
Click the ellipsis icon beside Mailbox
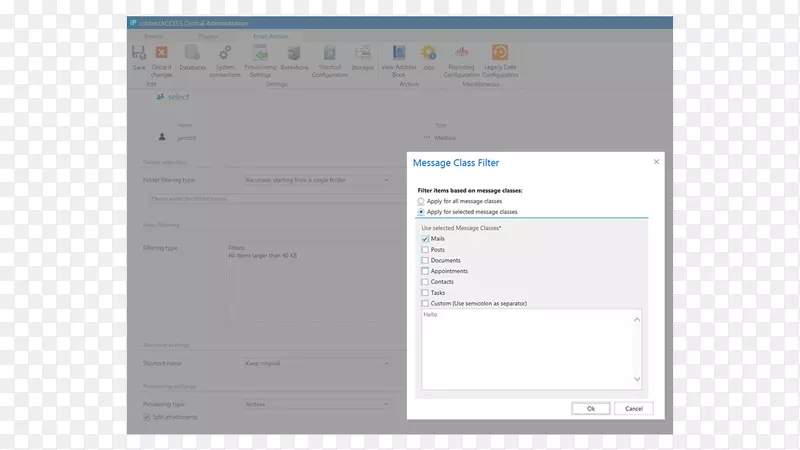pos(427,137)
